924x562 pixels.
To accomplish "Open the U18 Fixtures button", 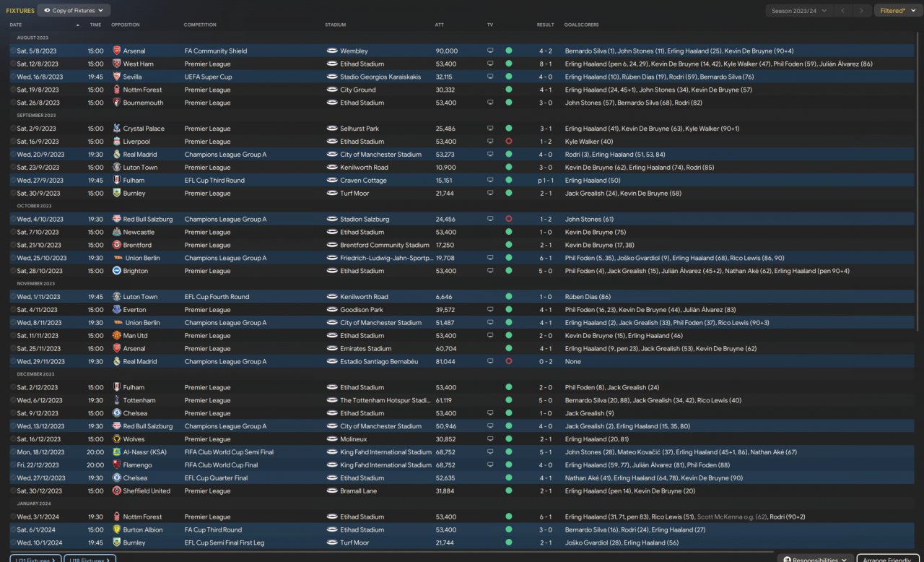I will [x=90, y=560].
